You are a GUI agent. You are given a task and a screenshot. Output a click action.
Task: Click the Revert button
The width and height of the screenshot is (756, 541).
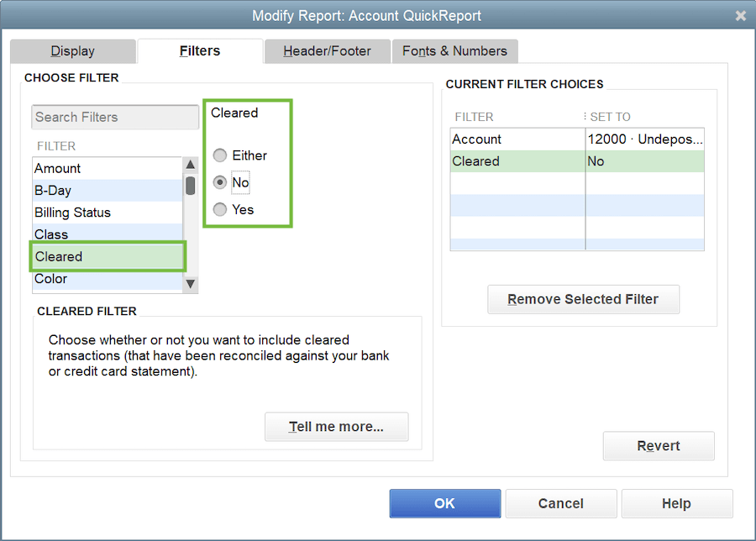click(x=659, y=446)
